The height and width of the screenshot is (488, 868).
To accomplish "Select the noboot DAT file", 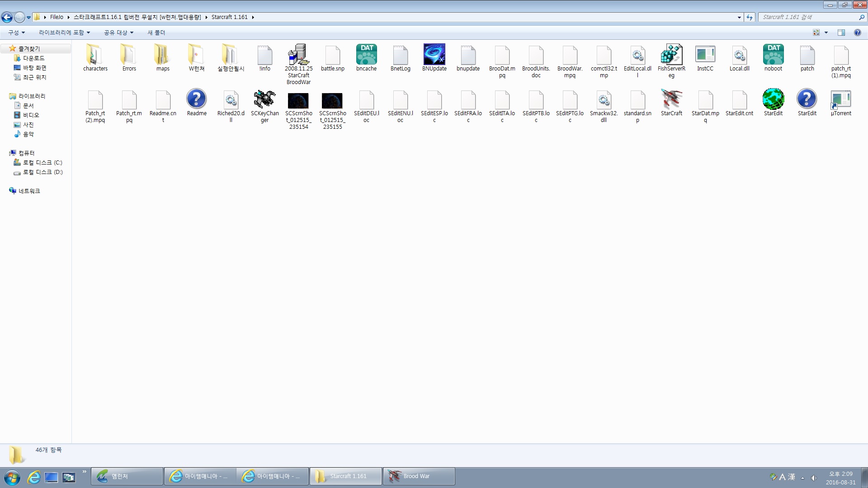I will [x=773, y=58].
